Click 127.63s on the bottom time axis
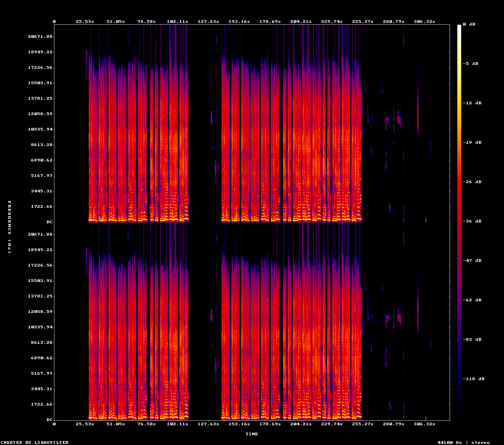This screenshot has height=445, width=504. 208,424
